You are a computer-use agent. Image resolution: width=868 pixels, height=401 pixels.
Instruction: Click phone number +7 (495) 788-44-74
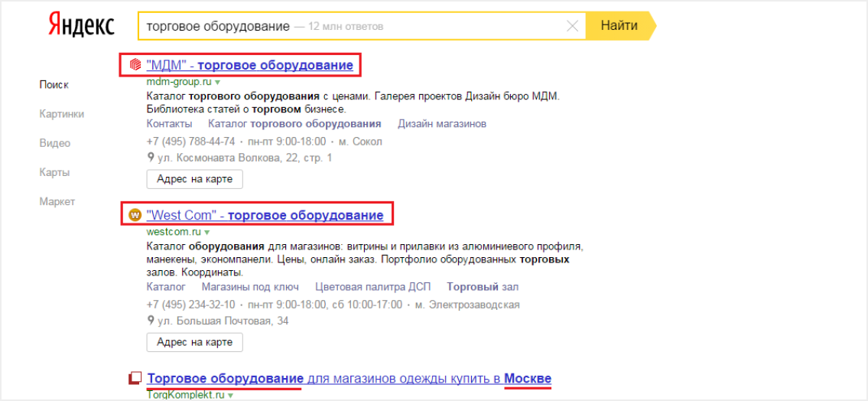click(x=191, y=142)
